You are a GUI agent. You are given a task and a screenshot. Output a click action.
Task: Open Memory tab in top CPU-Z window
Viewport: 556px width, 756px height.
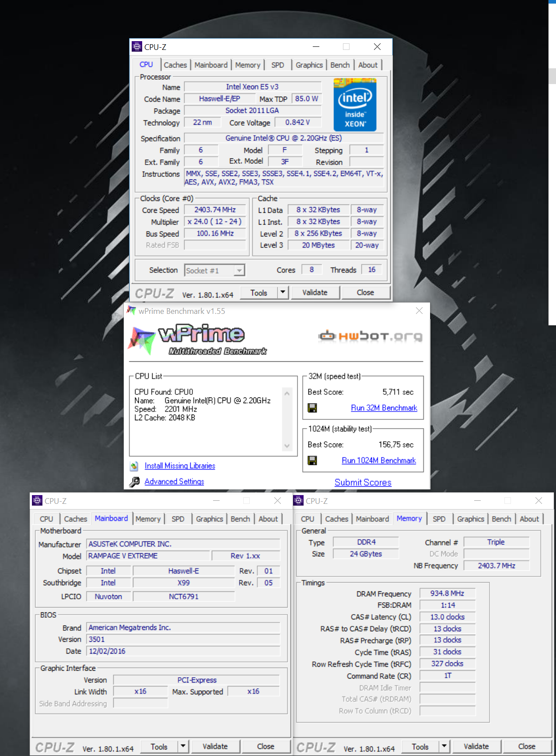(248, 65)
